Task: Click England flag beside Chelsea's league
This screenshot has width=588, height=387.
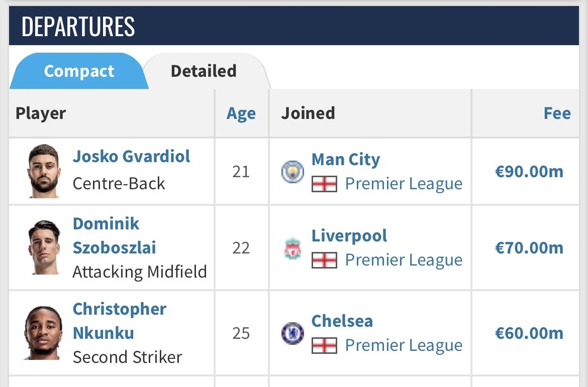Action: tap(324, 345)
